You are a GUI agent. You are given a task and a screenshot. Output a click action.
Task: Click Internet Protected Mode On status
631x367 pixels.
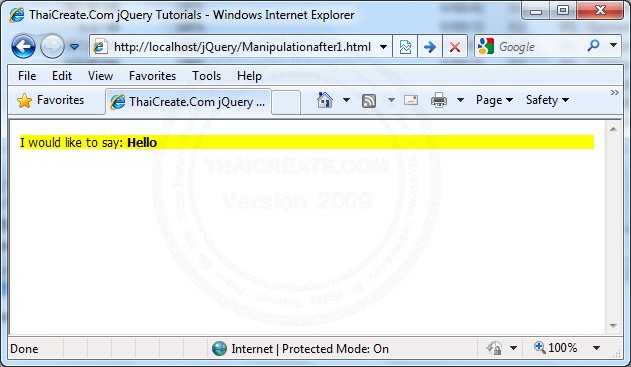tap(310, 348)
